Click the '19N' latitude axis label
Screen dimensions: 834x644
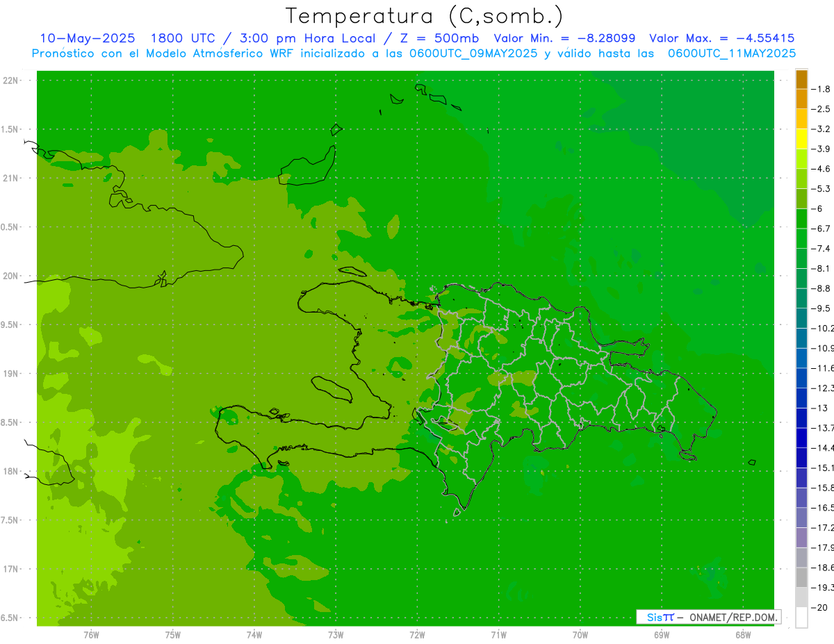tap(10, 374)
